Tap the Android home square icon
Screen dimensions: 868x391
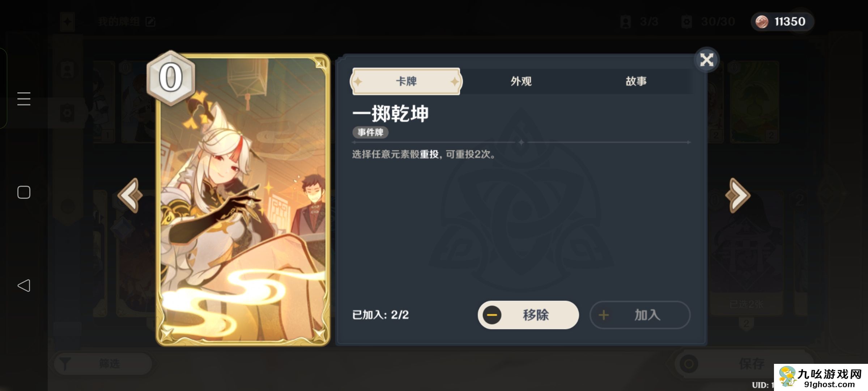(x=24, y=192)
